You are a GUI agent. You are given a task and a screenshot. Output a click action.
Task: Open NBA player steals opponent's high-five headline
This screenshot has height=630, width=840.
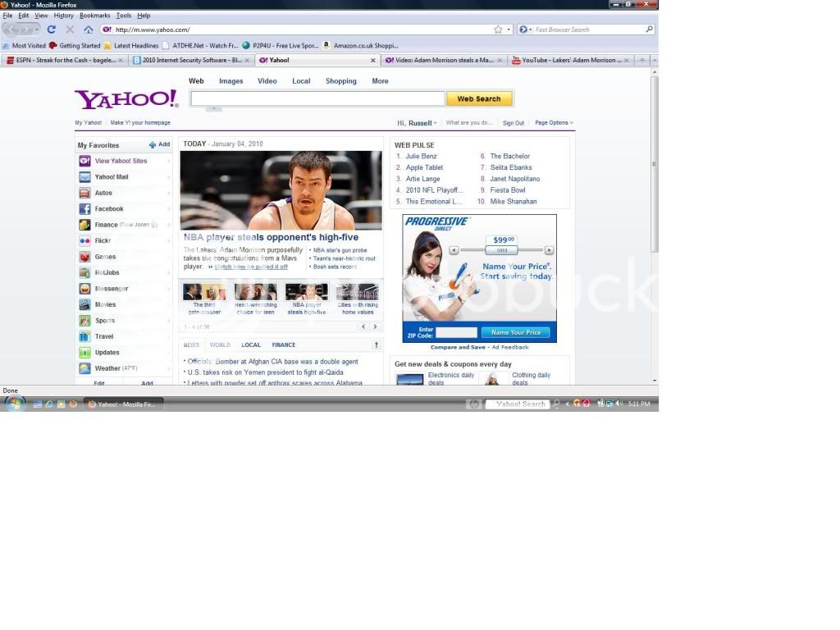click(271, 237)
